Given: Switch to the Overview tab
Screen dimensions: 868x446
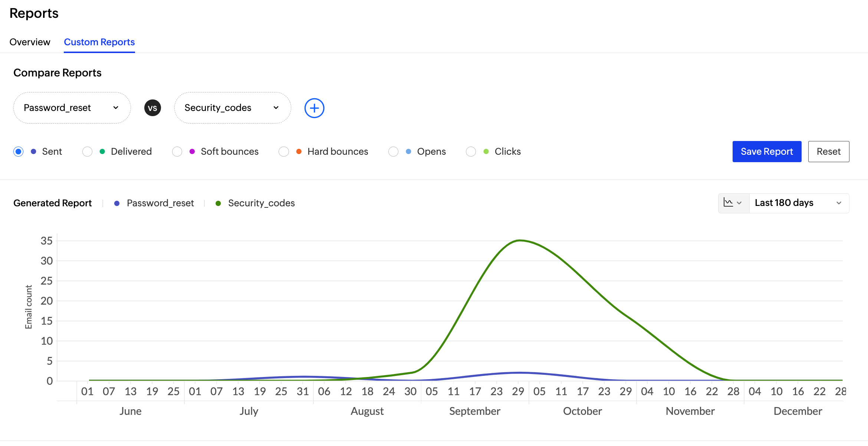Looking at the screenshot, I should coord(30,42).
